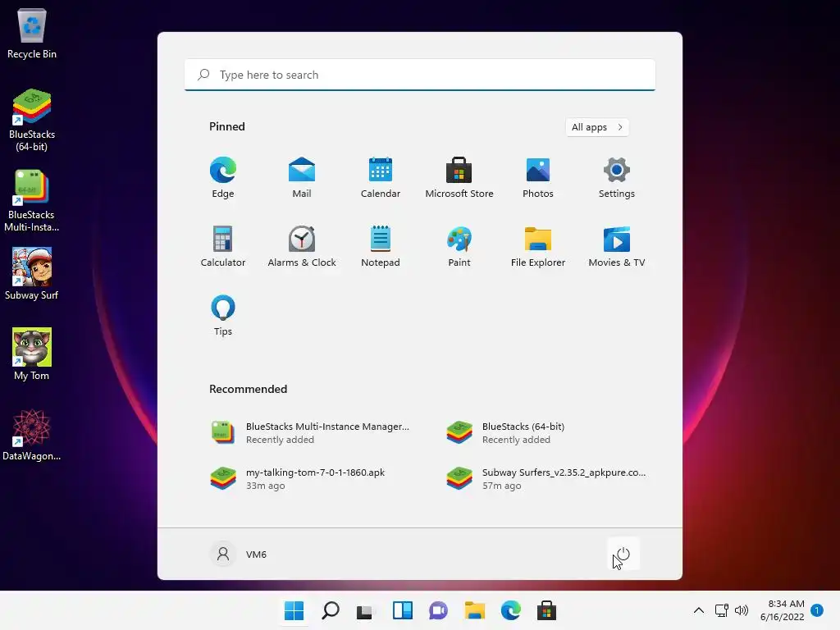Launch the Paint app
840x630 pixels.
click(x=459, y=246)
